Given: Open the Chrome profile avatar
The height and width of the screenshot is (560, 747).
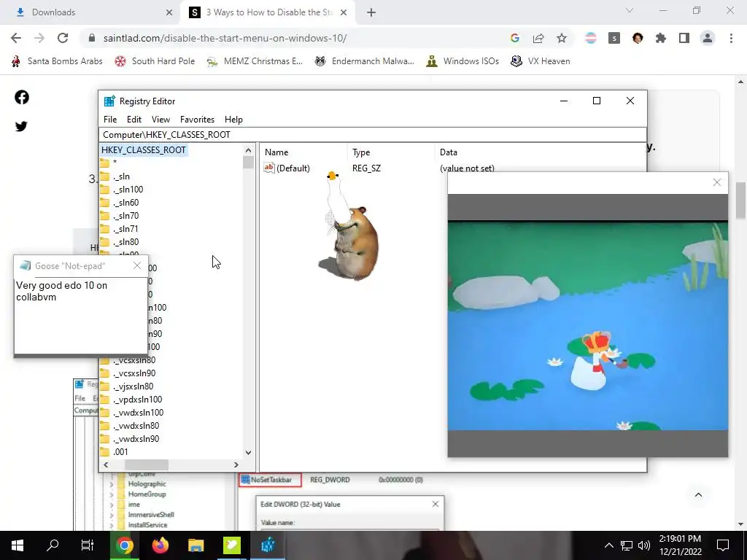Looking at the screenshot, I should [x=708, y=38].
